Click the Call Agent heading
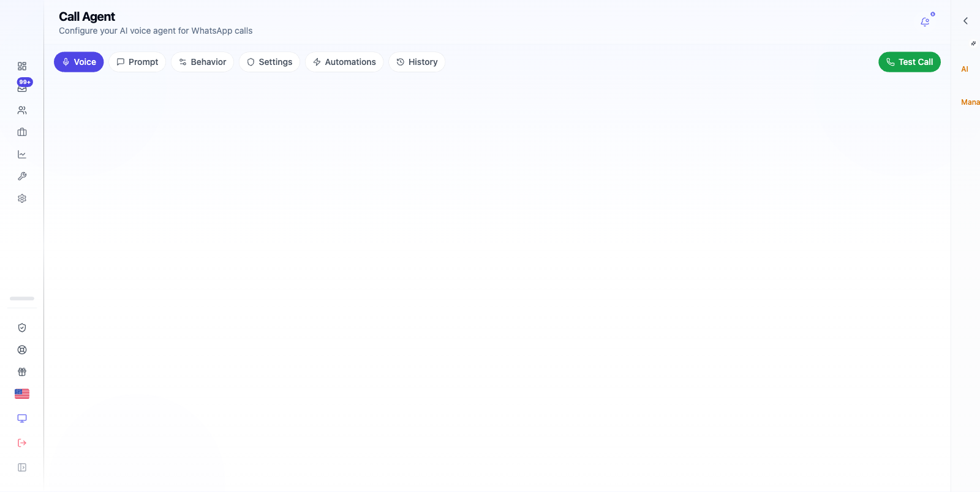 [87, 17]
